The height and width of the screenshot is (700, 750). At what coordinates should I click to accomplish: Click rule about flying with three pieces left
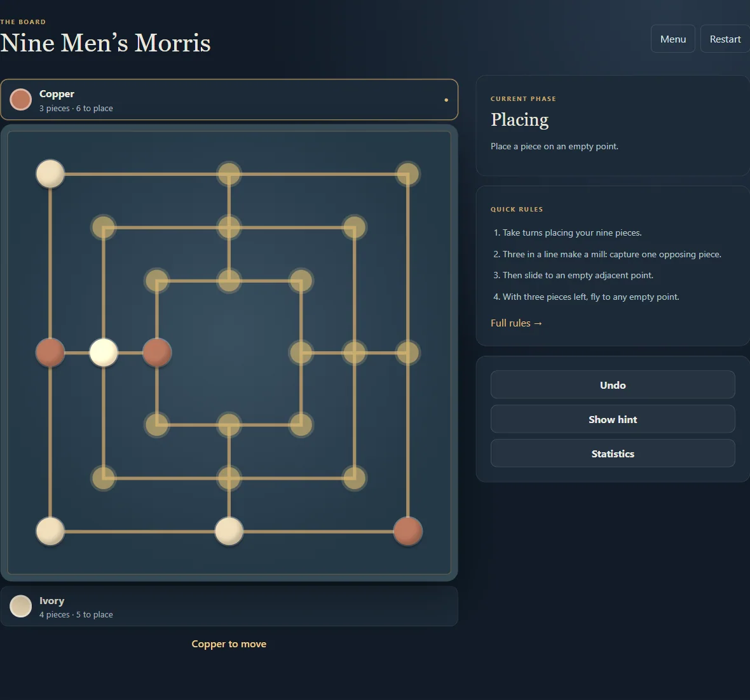590,297
